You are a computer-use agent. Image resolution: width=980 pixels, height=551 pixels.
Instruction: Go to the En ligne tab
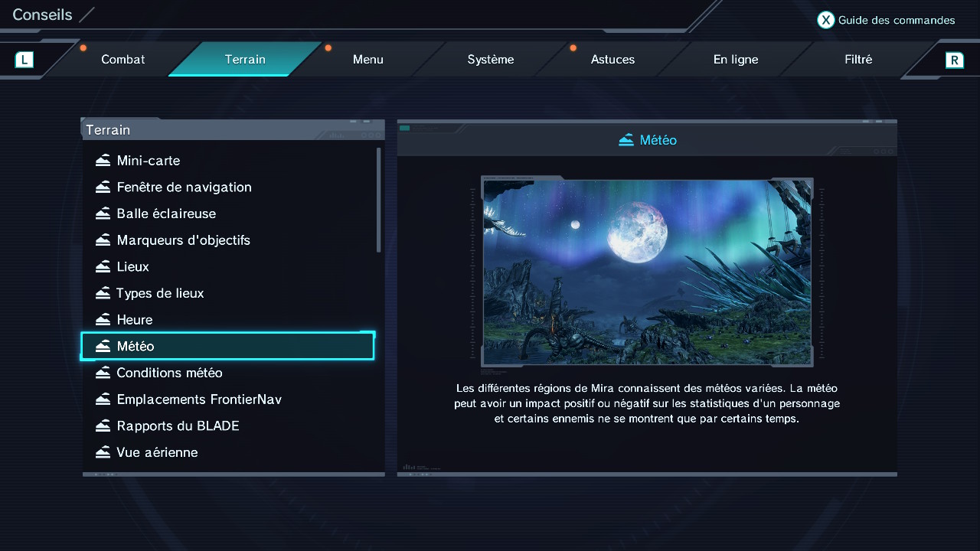[735, 59]
